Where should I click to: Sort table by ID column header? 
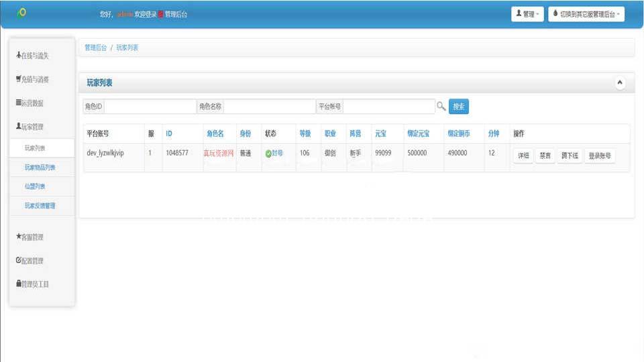tap(169, 133)
